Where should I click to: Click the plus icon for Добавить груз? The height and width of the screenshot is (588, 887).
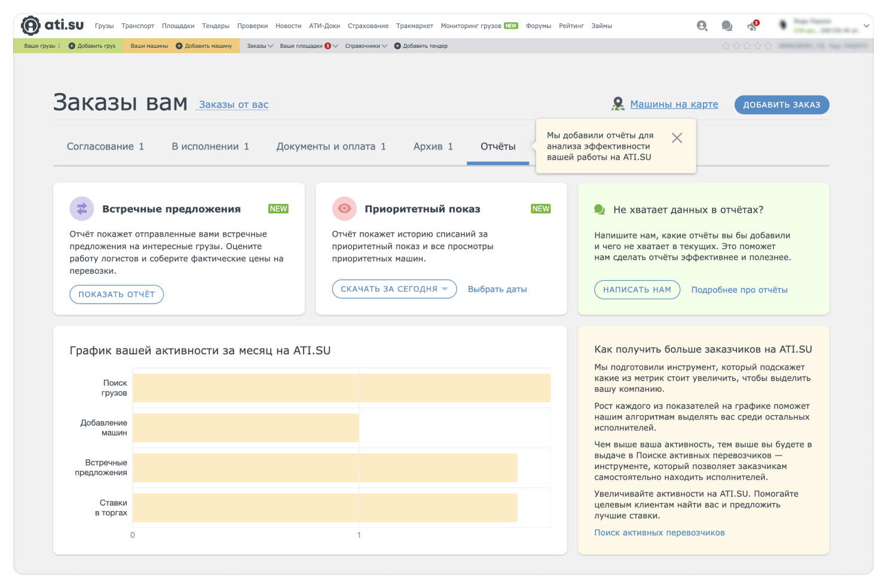(x=72, y=46)
